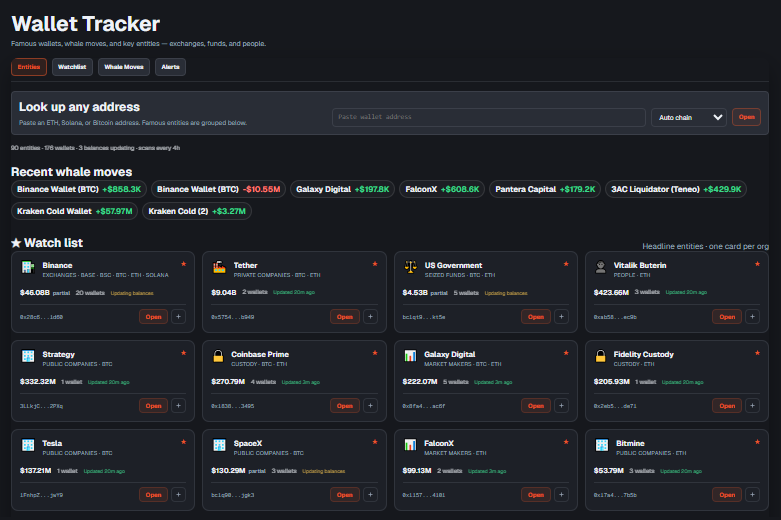Toggle the Vitalik Buterin watchlist star
The width and height of the screenshot is (781, 520).
coord(757,264)
